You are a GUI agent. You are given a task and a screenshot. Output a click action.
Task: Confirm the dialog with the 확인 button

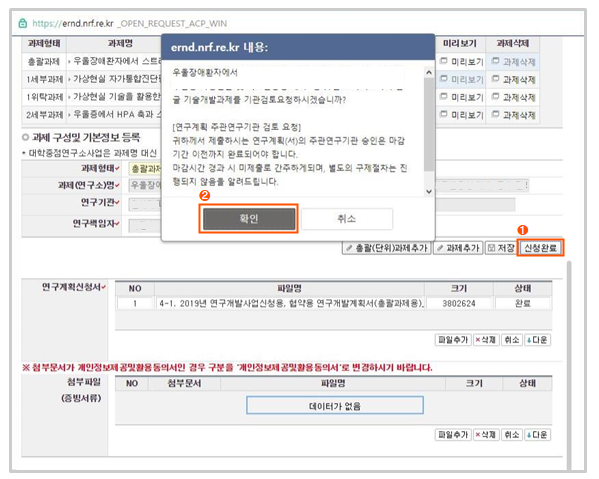click(x=249, y=219)
